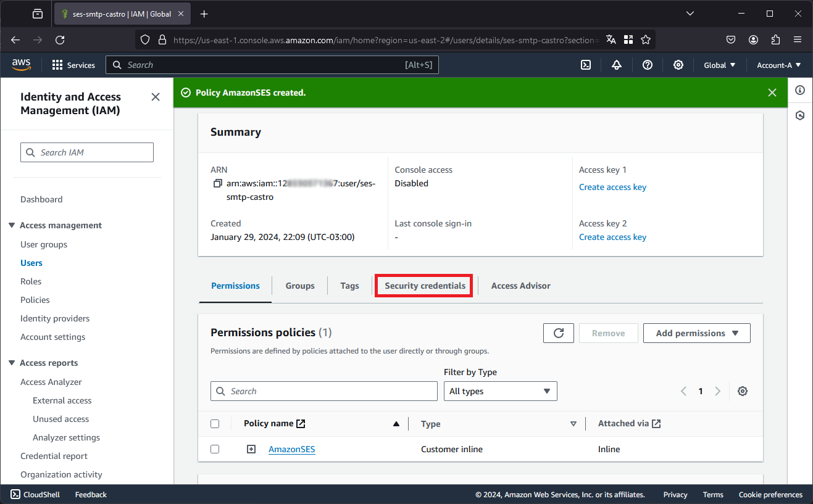Go to Dashboard in the IAM sidebar
The width and height of the screenshot is (813, 504).
coord(41,199)
